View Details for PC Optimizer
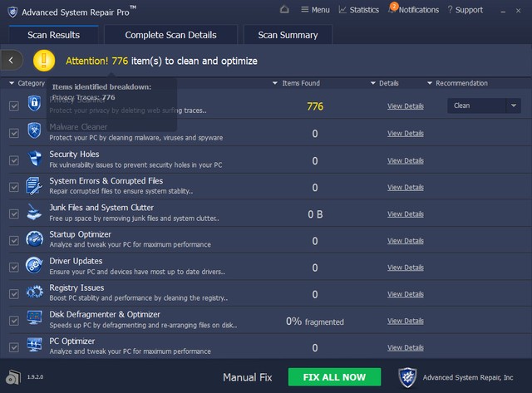Screen dimensions: 532x393 tap(406, 347)
